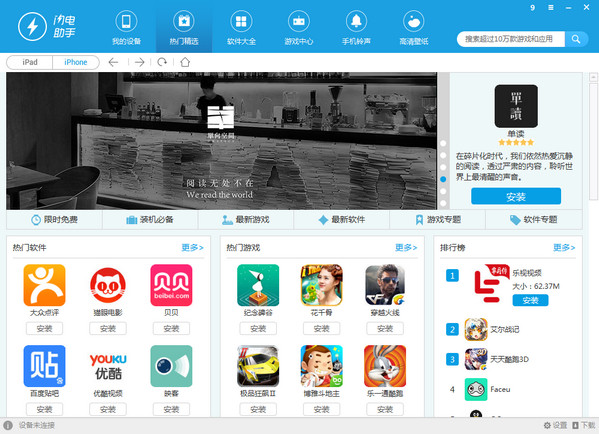This screenshot has width=599, height=434.
Task: Open the 百度贴吧 app icon
Action: tap(44, 366)
